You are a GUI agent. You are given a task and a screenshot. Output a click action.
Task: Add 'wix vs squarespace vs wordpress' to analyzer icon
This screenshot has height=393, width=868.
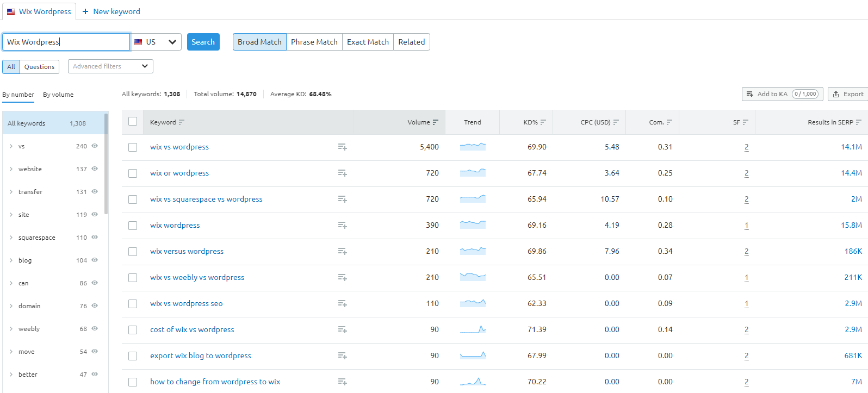point(342,199)
